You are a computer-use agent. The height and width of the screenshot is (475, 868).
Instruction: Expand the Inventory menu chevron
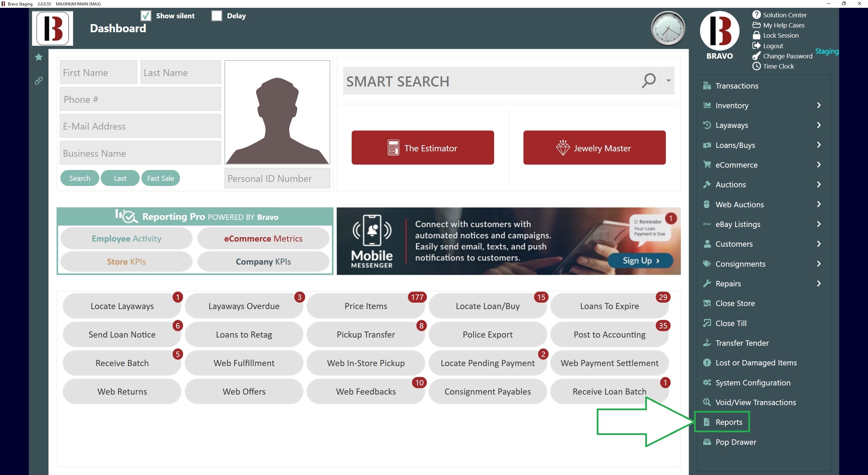tap(819, 105)
